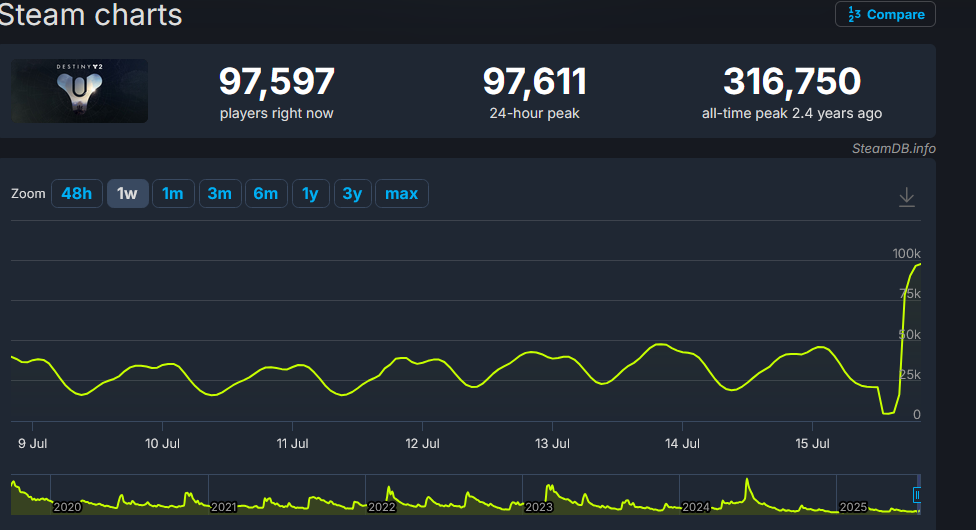Viewport: 976px width, 530px height.
Task: Click the 316,750 all-time peak value
Action: (792, 81)
